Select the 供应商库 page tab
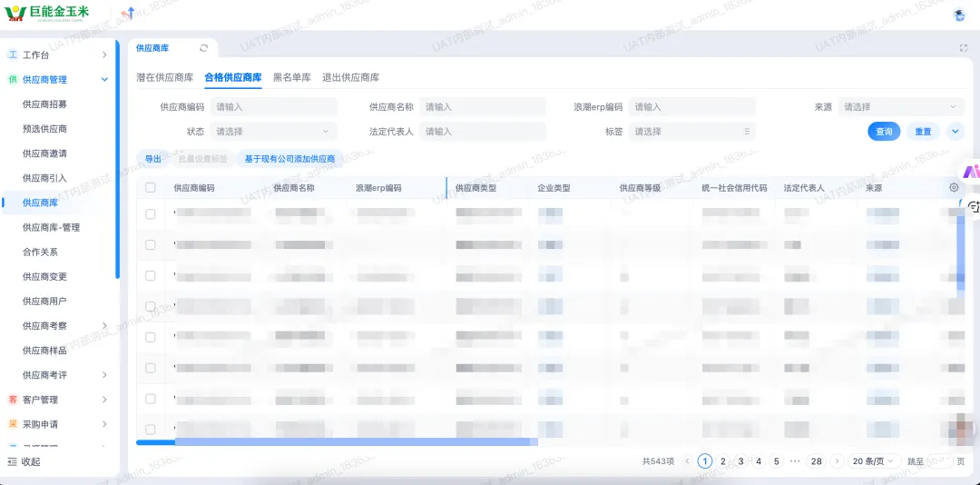The width and height of the screenshot is (980, 485). click(x=152, y=48)
